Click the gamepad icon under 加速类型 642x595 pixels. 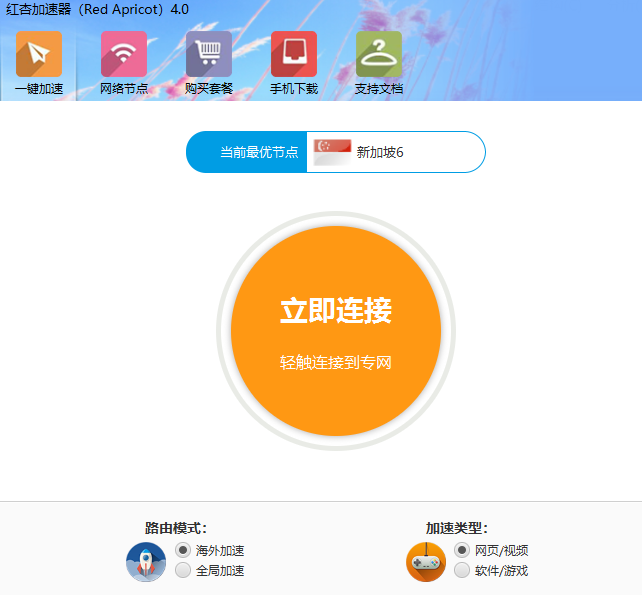[426, 562]
